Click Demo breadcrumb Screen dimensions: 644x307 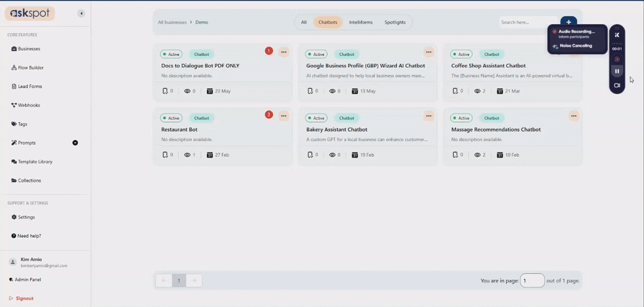tap(202, 22)
